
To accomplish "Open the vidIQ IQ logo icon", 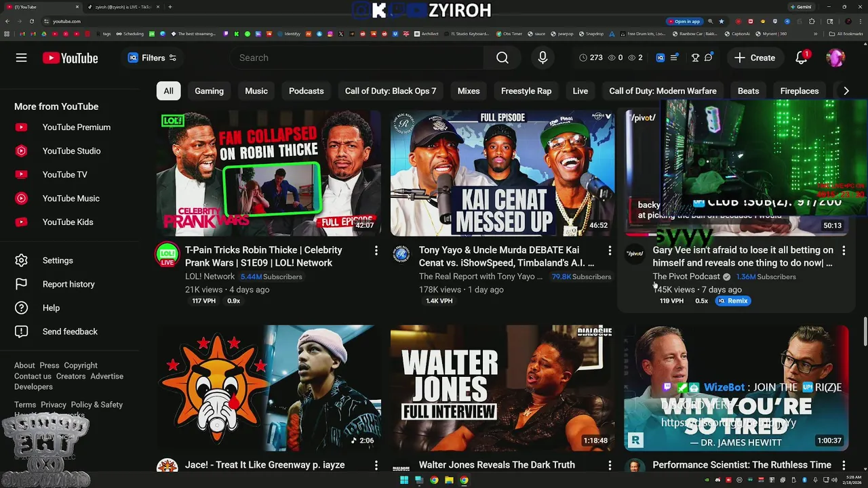I will pyautogui.click(x=660, y=58).
